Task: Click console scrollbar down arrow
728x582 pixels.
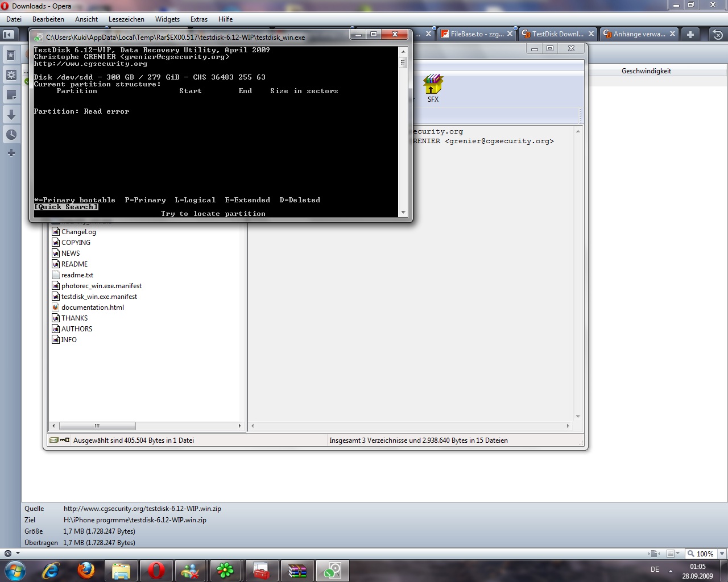Action: pyautogui.click(x=403, y=213)
